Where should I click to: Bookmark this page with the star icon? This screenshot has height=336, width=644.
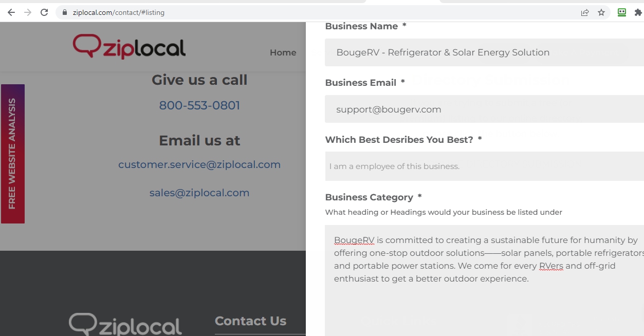(x=601, y=12)
